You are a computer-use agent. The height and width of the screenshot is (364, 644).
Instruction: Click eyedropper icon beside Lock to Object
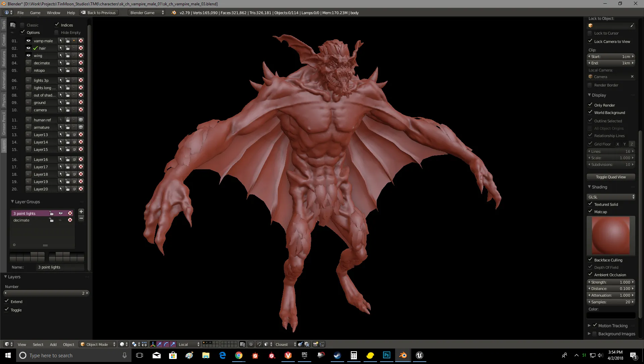[632, 25]
